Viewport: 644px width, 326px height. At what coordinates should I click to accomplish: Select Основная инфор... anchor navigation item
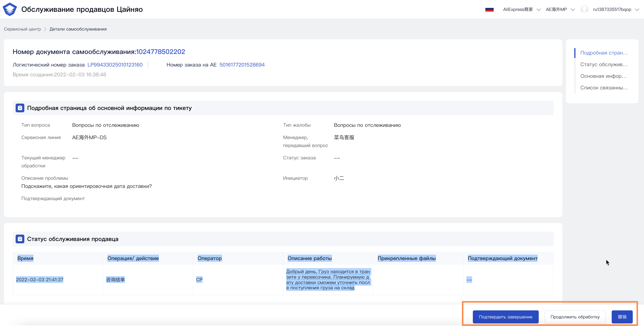603,76
